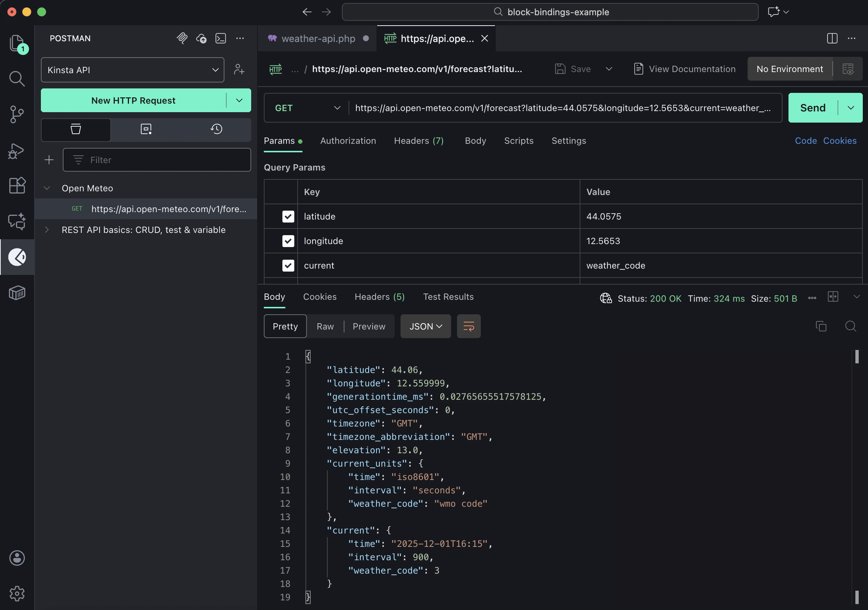
Task: Select the Run and Debug icon
Action: [x=17, y=151]
